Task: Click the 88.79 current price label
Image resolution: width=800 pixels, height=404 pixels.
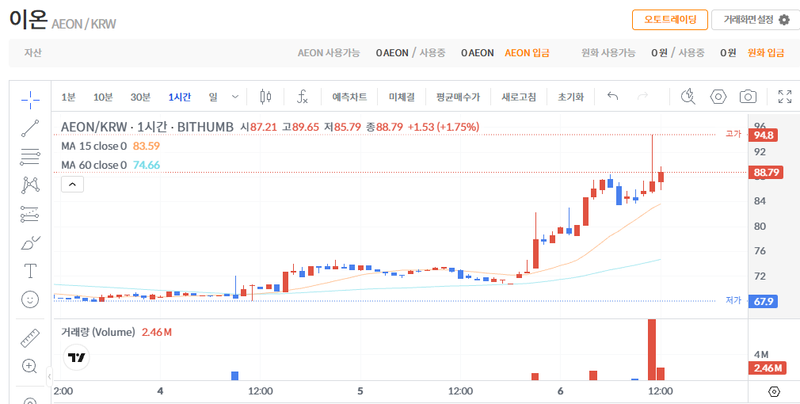Action: point(766,172)
